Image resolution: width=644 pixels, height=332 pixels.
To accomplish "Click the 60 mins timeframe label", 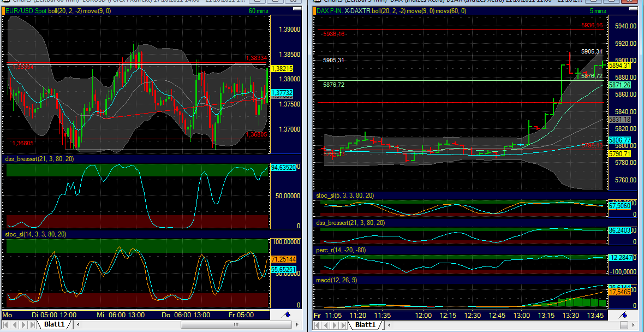I will click(259, 10).
